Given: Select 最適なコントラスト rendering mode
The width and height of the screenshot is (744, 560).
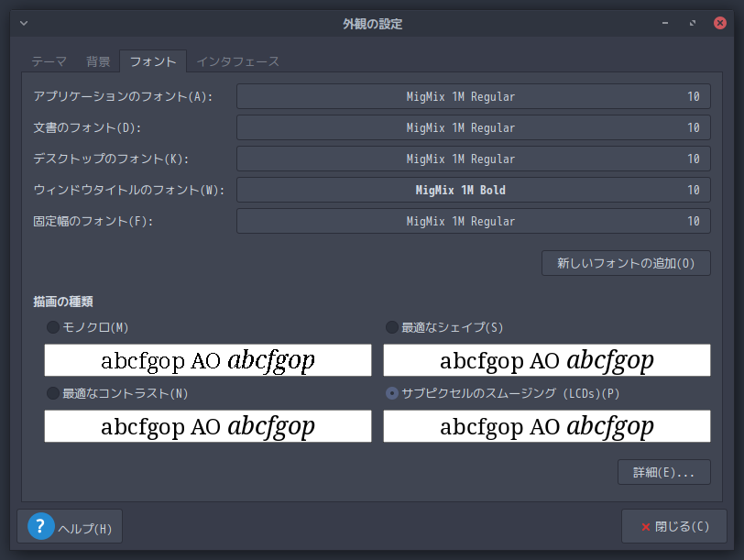Looking at the screenshot, I should point(52,392).
